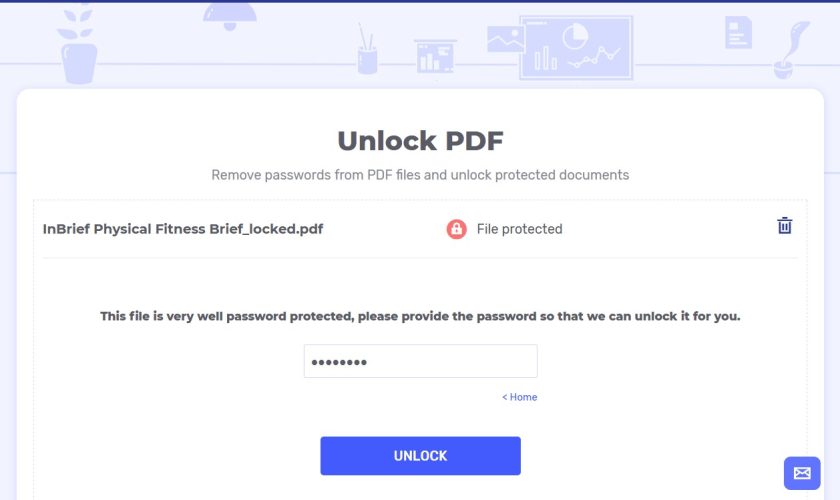
Task: Click the landscape picture illustration
Action: [x=505, y=39]
